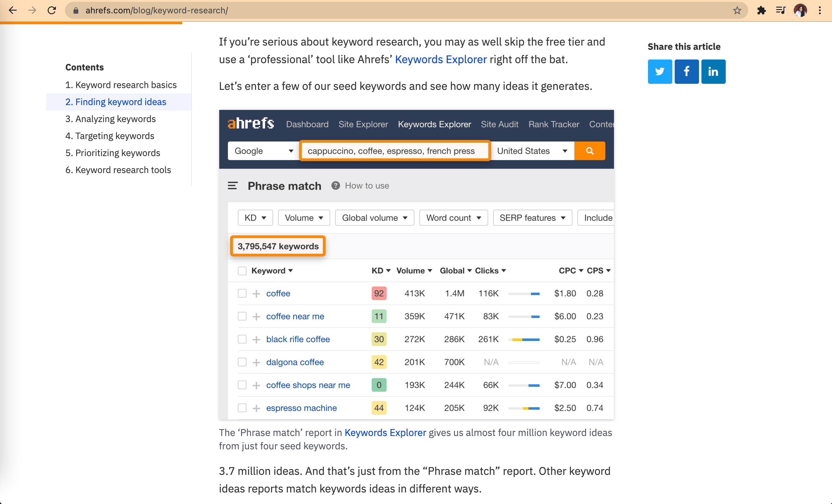Open the Google search engine dropdown
Viewport: 832px width, 504px height.
[263, 151]
